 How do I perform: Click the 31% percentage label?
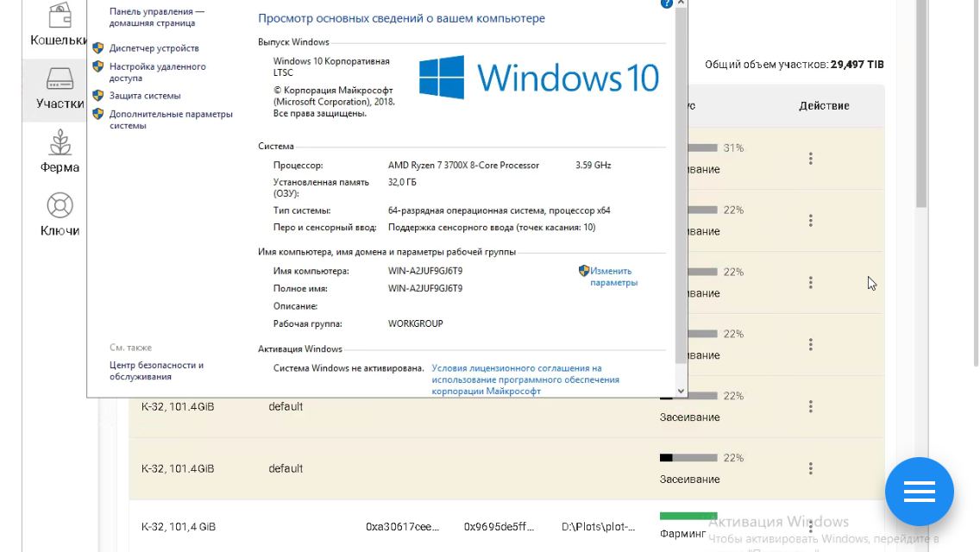pos(734,148)
